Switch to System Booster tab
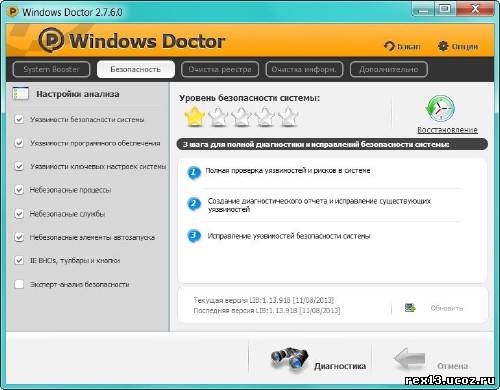This screenshot has height=390, width=500. pos(51,69)
